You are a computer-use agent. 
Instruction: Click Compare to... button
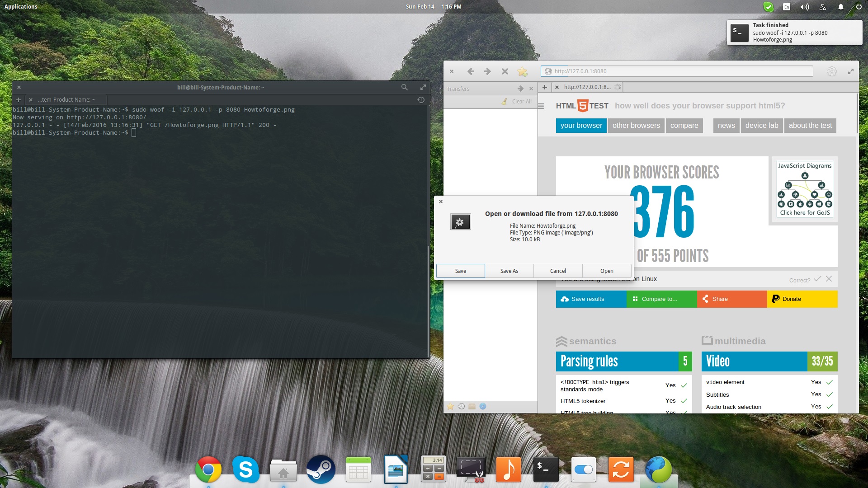(x=661, y=299)
